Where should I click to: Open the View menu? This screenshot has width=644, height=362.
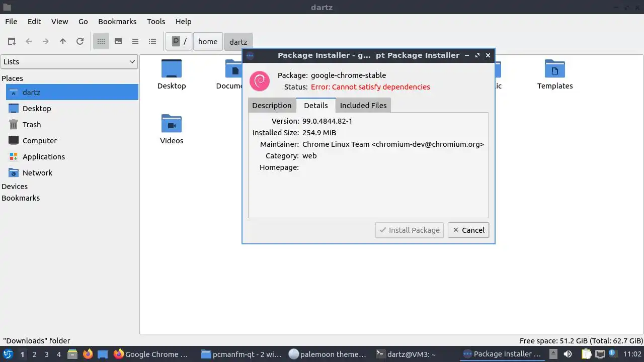(59, 21)
